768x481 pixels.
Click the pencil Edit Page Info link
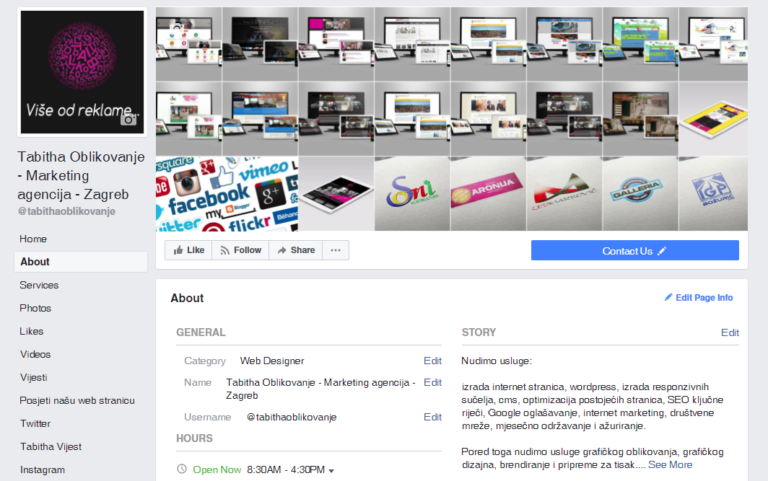click(698, 298)
